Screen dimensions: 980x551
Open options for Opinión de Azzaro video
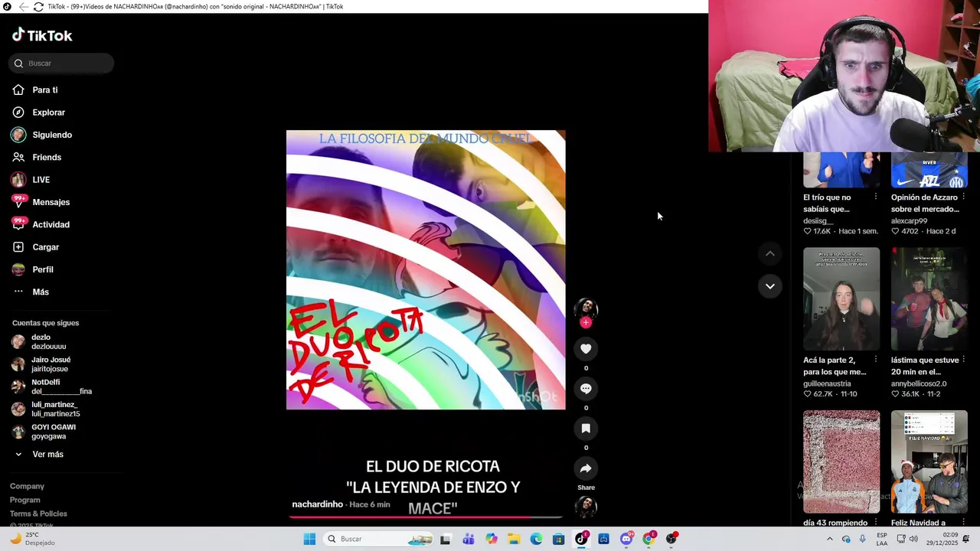tap(963, 197)
